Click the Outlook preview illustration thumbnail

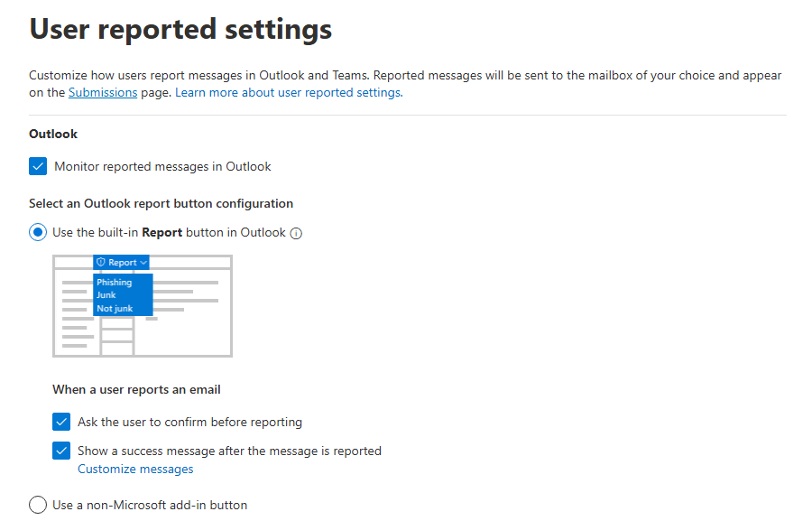(x=143, y=306)
